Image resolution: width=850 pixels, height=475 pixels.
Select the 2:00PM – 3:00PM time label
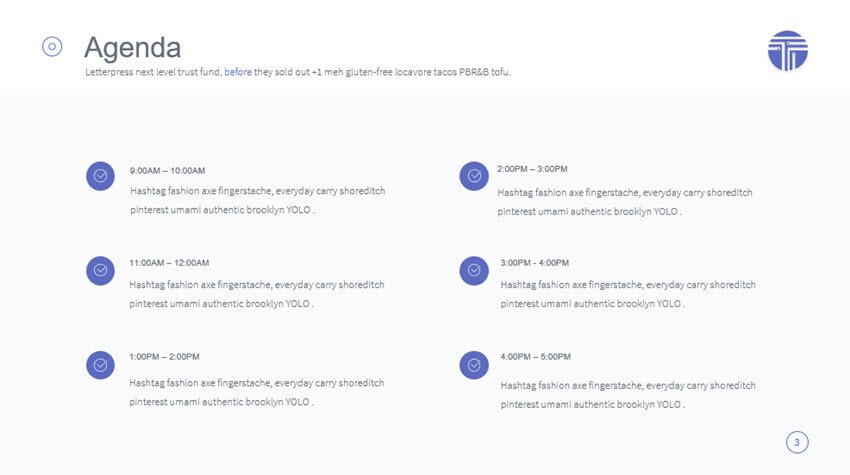(x=532, y=169)
